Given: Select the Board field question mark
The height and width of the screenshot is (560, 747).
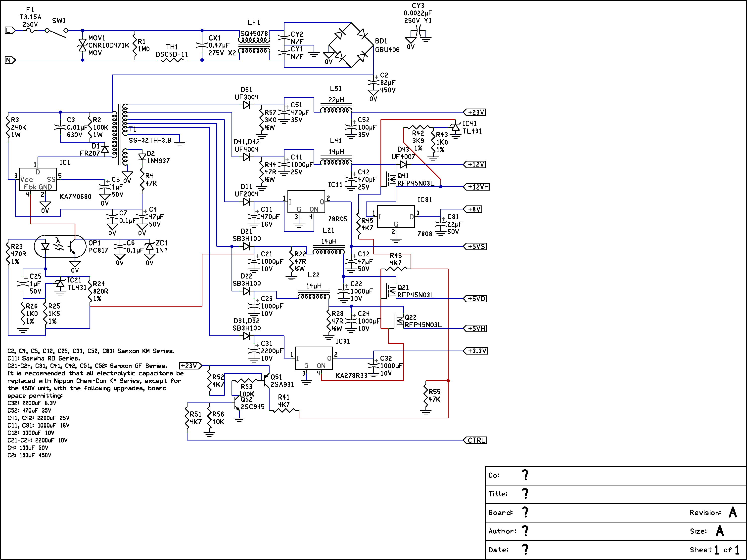Looking at the screenshot, I should 525,513.
